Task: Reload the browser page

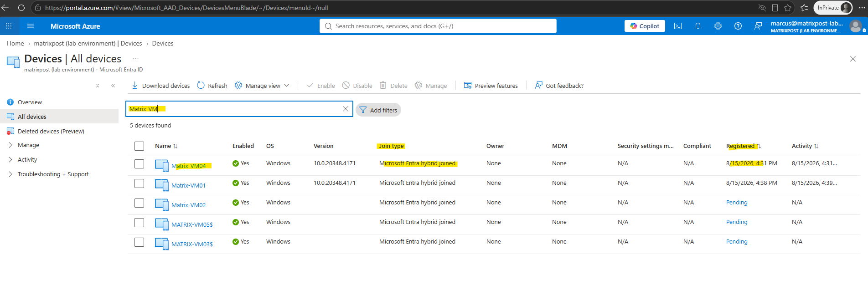Action: click(x=21, y=8)
